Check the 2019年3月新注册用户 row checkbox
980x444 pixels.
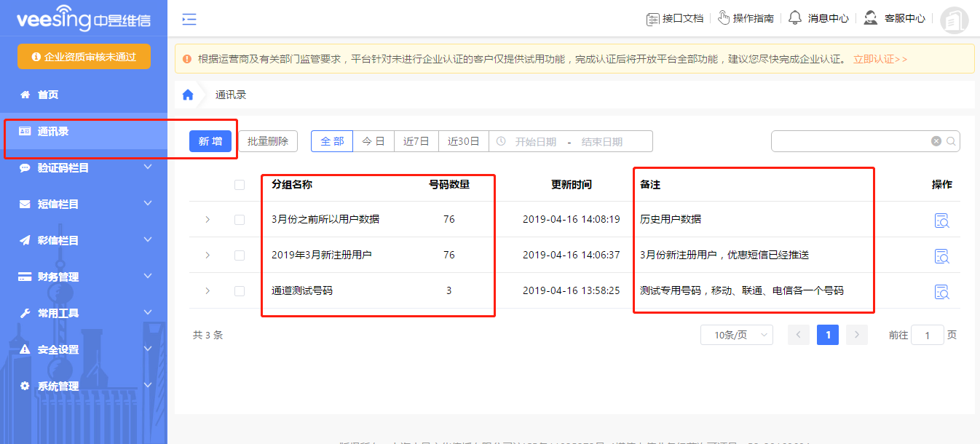click(240, 255)
